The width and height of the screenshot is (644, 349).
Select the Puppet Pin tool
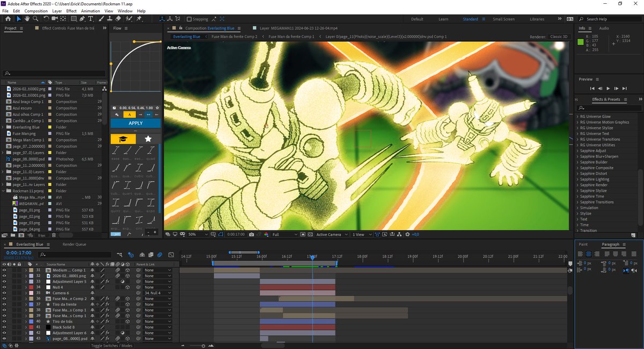138,19
